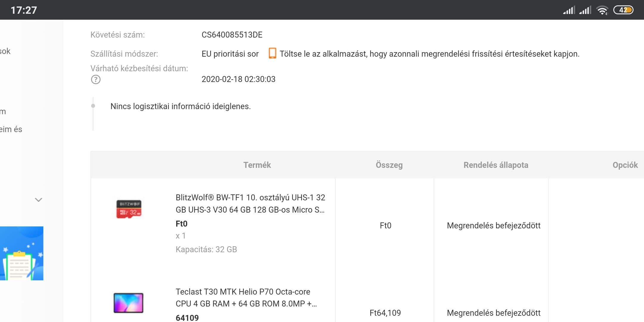Tap the orange phone app icon
Viewport: 644px width, 322px height.
tap(272, 53)
